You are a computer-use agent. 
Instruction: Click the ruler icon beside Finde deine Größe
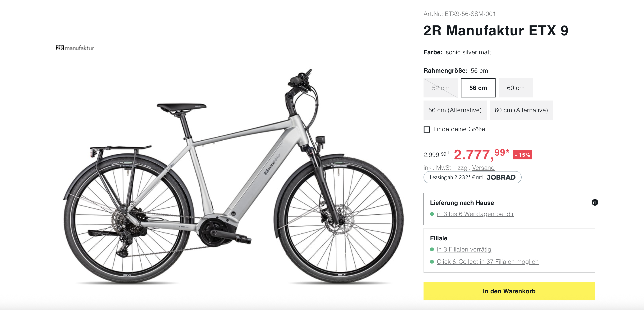point(427,129)
